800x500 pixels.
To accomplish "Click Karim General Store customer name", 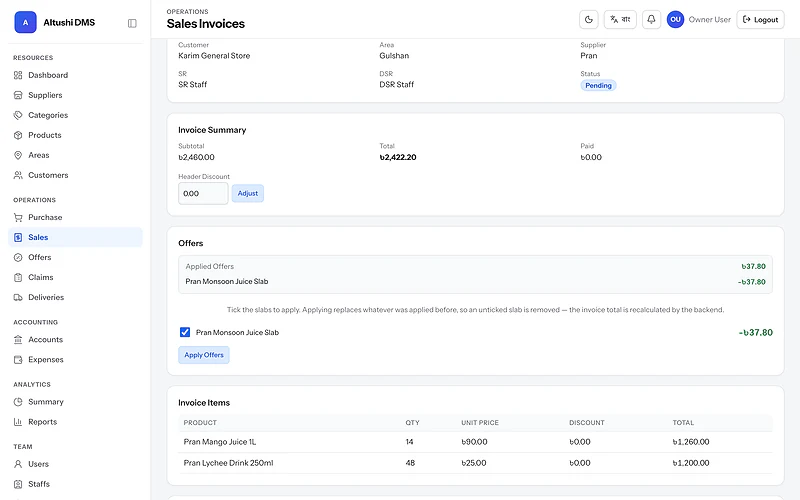I will (x=214, y=56).
